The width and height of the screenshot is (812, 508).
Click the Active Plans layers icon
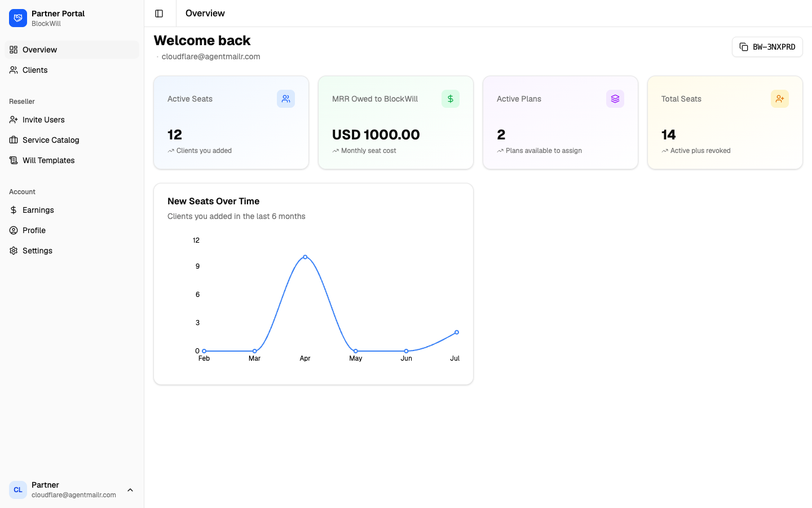(x=615, y=99)
